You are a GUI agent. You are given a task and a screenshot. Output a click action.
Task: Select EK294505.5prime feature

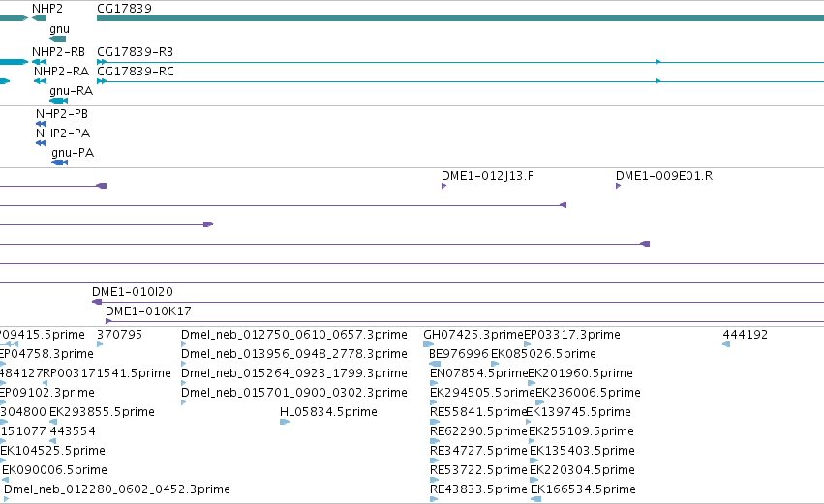pos(482,393)
